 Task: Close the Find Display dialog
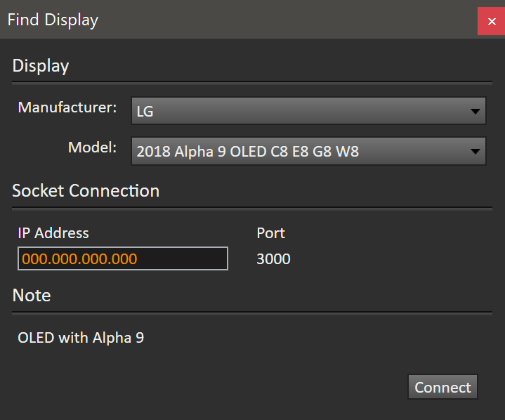(491, 21)
